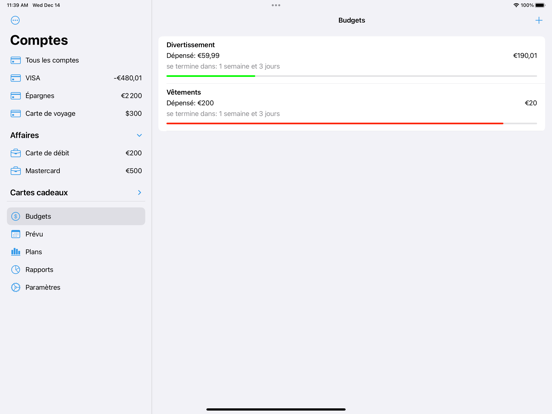The height and width of the screenshot is (414, 552).
Task: Tap the Wed Dec 14 date
Action: (46, 5)
